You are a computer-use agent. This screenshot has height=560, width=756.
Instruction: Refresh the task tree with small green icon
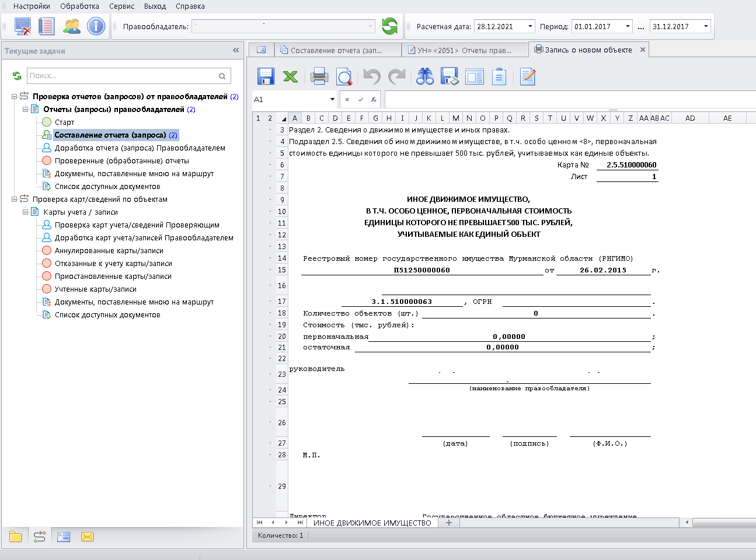17,76
